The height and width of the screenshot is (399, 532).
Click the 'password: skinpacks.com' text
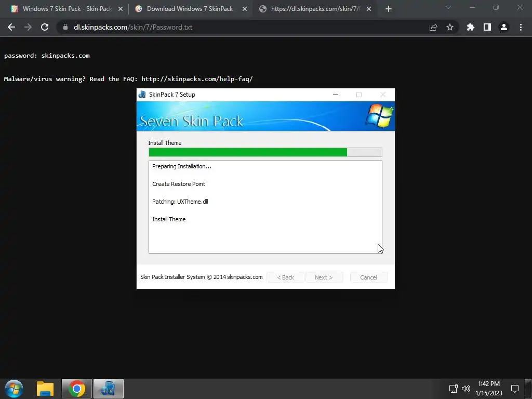47,56
